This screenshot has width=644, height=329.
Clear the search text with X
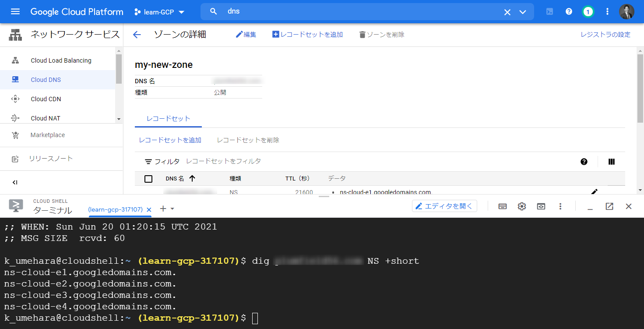pos(507,12)
